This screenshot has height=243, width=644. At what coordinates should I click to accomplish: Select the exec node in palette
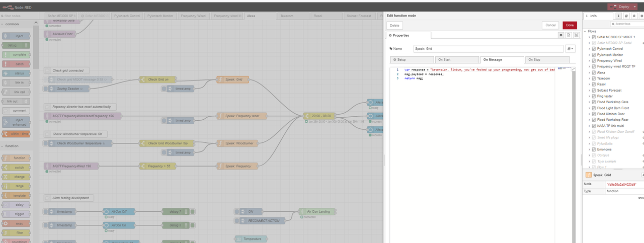point(17,223)
